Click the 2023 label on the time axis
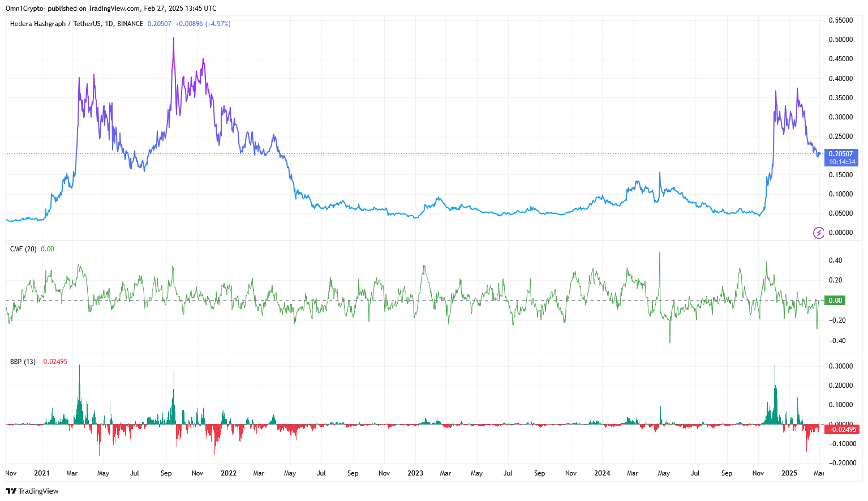The image size is (868, 501). [415, 473]
